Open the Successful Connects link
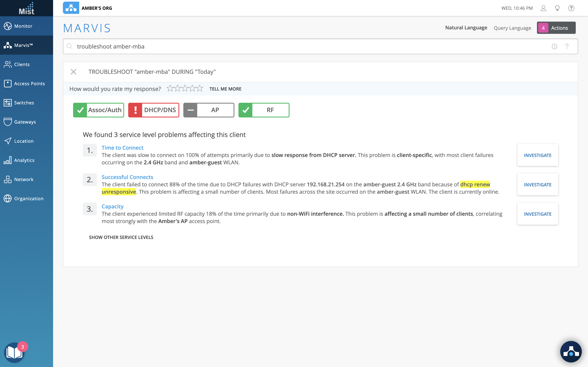 (x=127, y=177)
